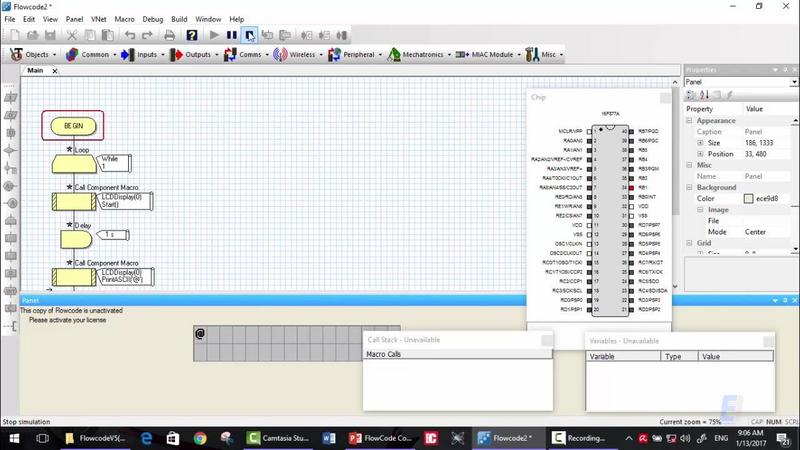Click the Wireless component icon
The width and height of the screenshot is (800, 450).
coord(280,54)
